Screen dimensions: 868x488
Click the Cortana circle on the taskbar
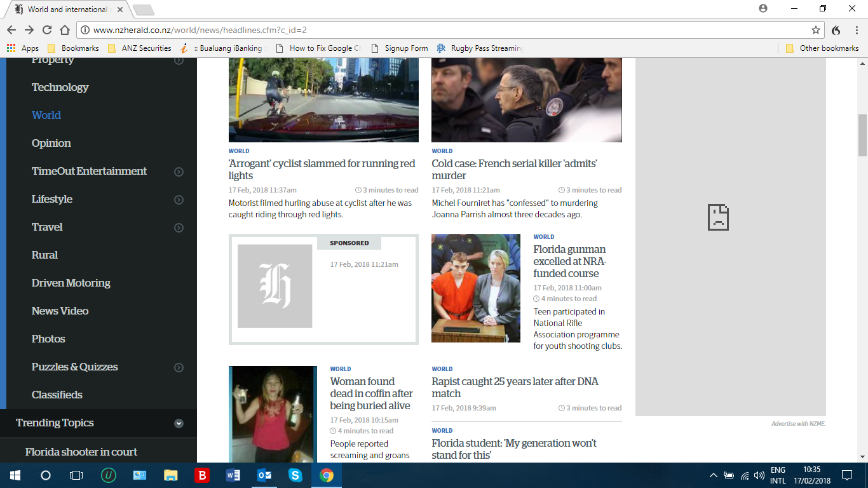pyautogui.click(x=45, y=475)
